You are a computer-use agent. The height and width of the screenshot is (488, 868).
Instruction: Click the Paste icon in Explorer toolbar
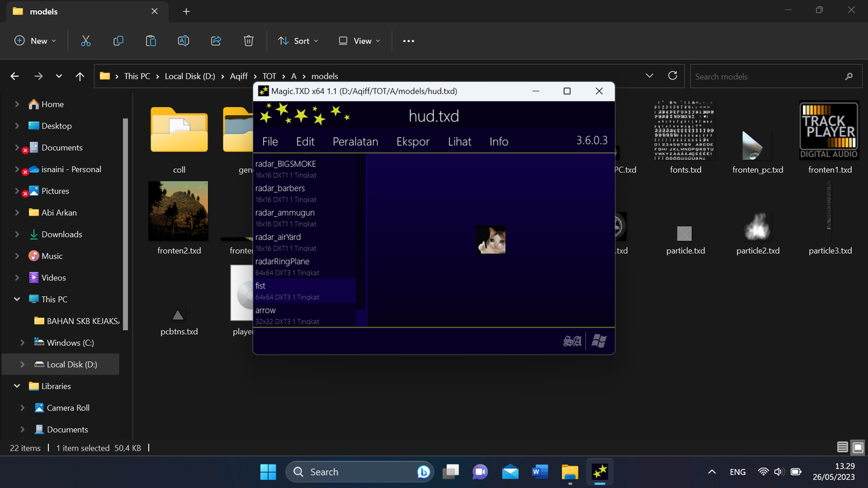[x=151, y=41]
